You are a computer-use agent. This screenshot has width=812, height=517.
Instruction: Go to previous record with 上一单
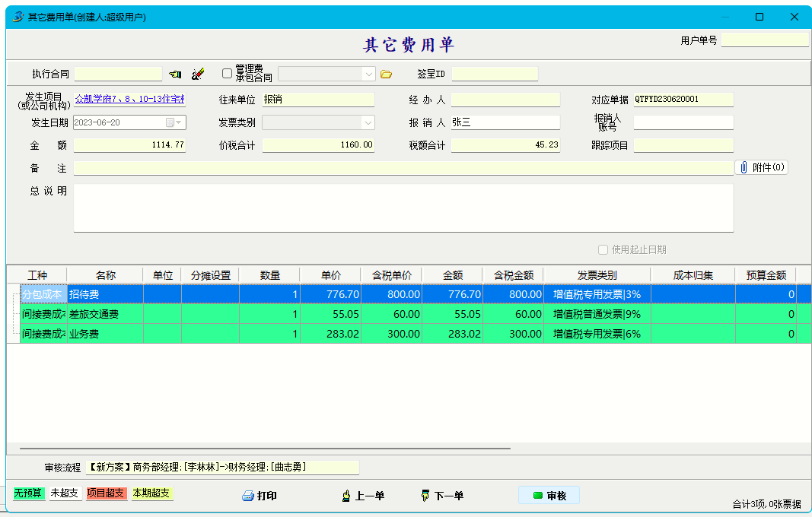(x=363, y=496)
